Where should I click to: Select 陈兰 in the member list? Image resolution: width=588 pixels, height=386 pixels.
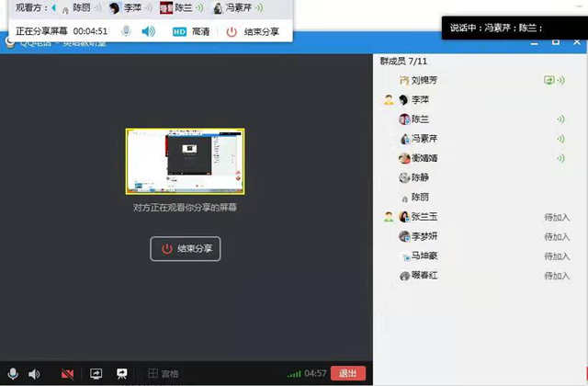click(x=419, y=119)
